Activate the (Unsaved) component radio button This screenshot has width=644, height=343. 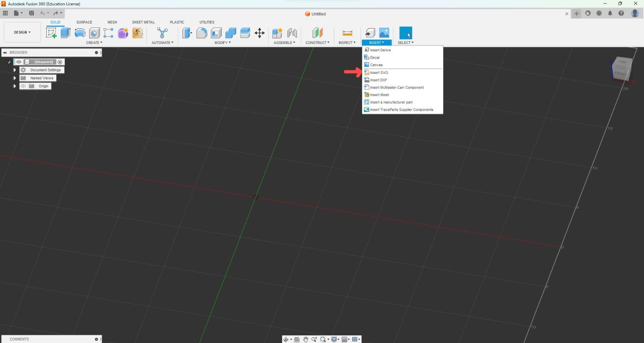60,62
